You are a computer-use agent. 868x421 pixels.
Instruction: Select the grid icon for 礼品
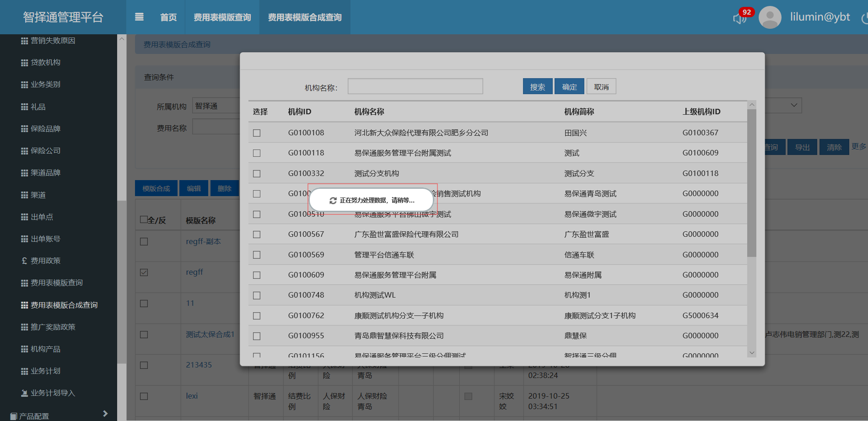coord(25,107)
